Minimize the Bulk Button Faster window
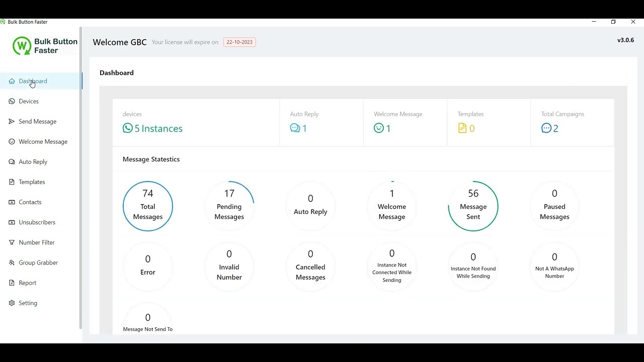644x362 pixels. click(594, 22)
